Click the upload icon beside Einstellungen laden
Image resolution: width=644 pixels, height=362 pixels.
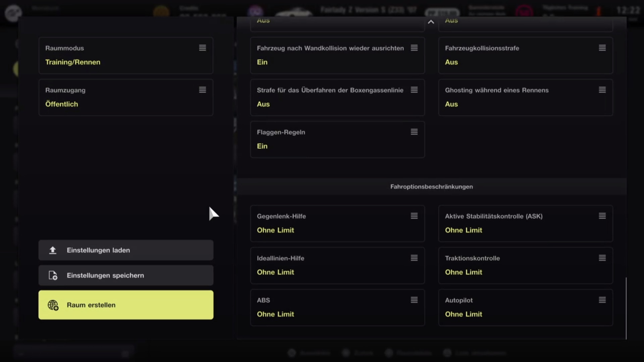(53, 250)
